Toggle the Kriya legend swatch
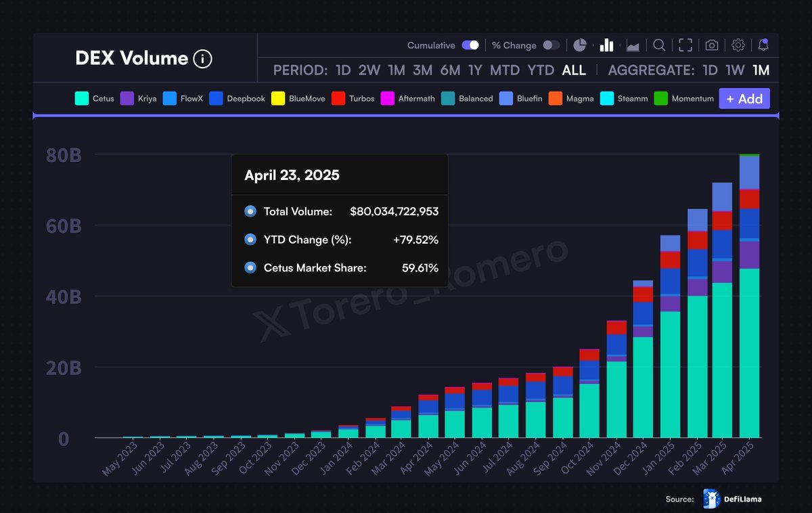Viewport: 812px width, 513px height. pos(127,99)
